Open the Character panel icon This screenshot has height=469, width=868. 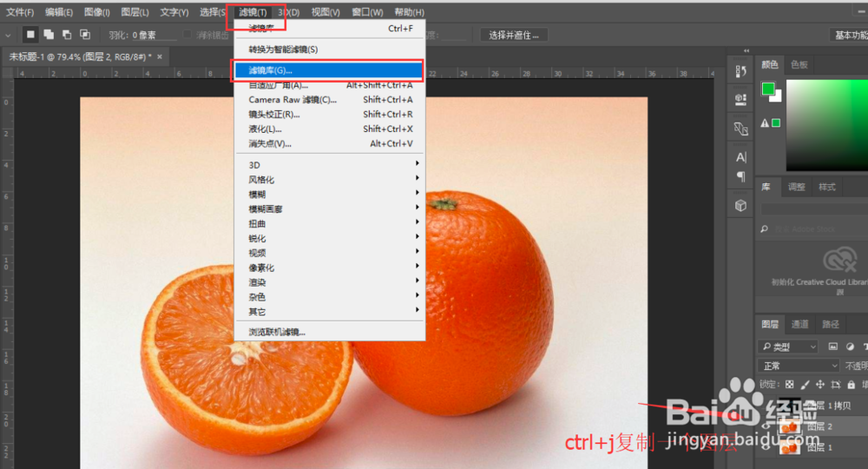click(740, 157)
